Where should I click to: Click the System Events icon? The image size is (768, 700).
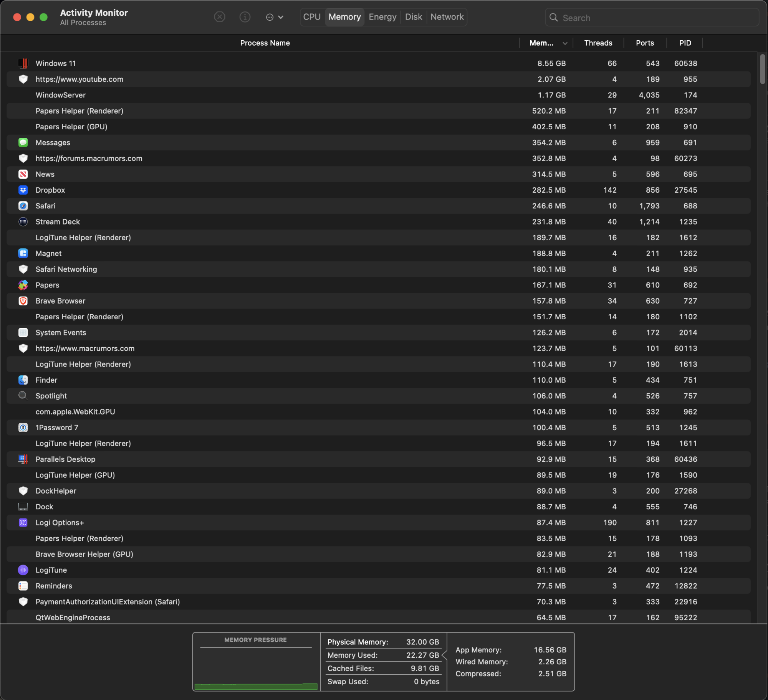tap(23, 332)
